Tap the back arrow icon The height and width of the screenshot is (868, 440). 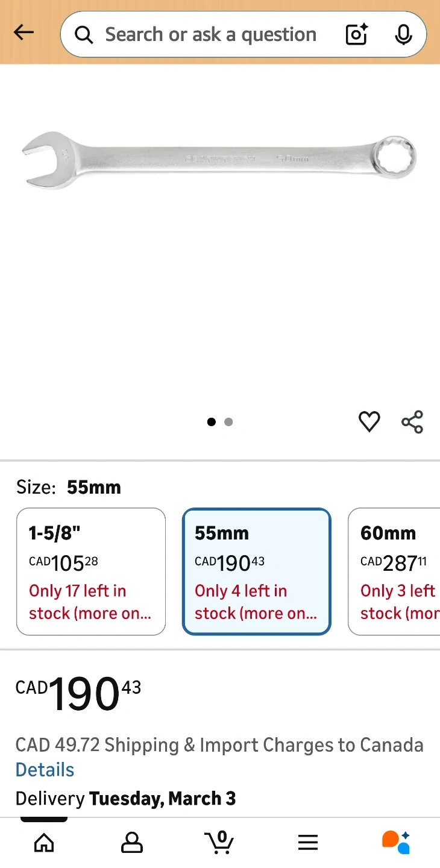[24, 33]
